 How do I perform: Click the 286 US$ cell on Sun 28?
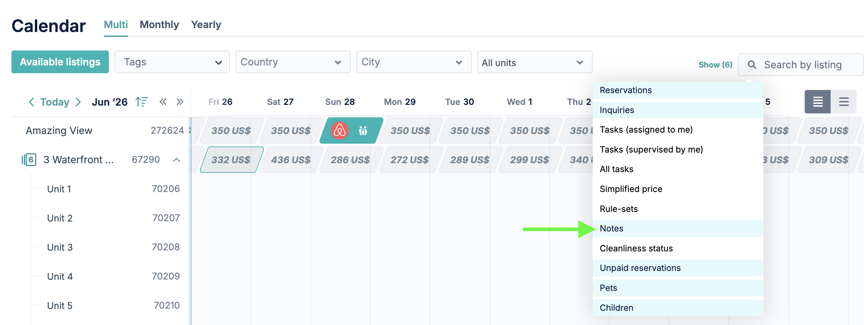click(351, 160)
